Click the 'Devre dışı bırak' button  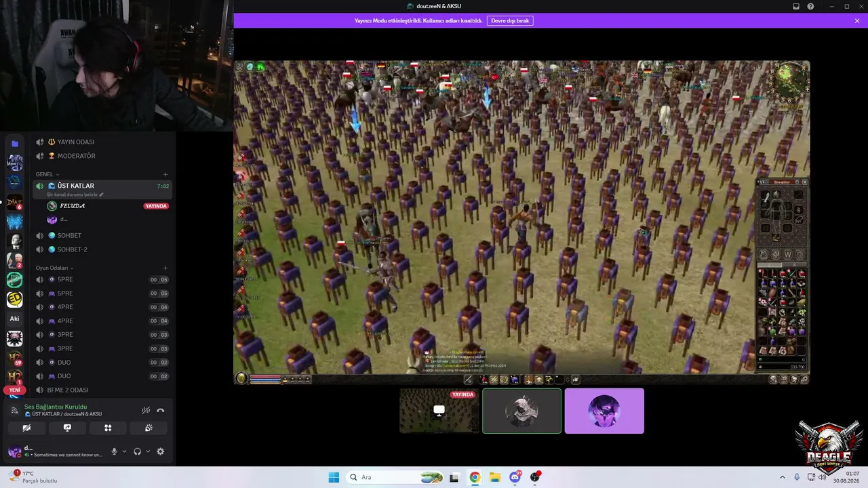tap(510, 21)
